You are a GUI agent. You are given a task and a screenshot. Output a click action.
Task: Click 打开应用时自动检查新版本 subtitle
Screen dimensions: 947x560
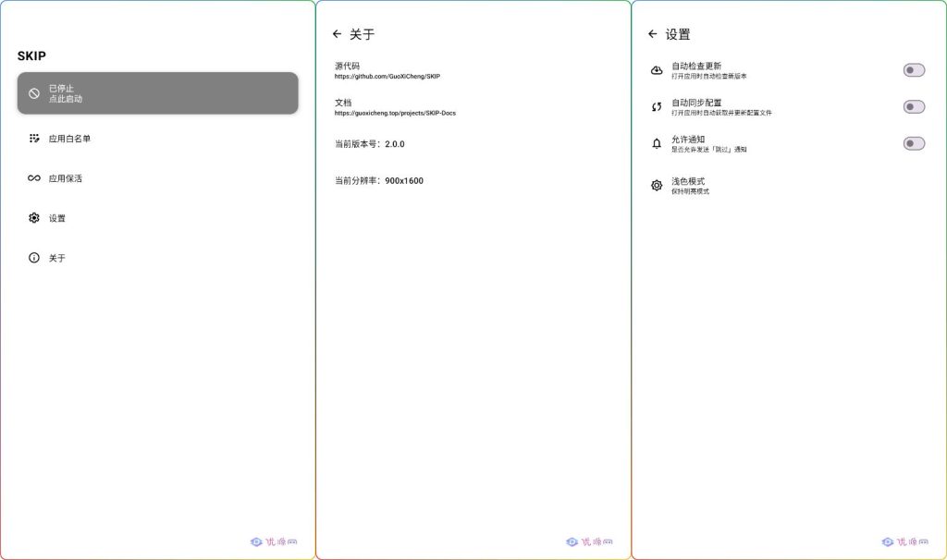(x=709, y=77)
